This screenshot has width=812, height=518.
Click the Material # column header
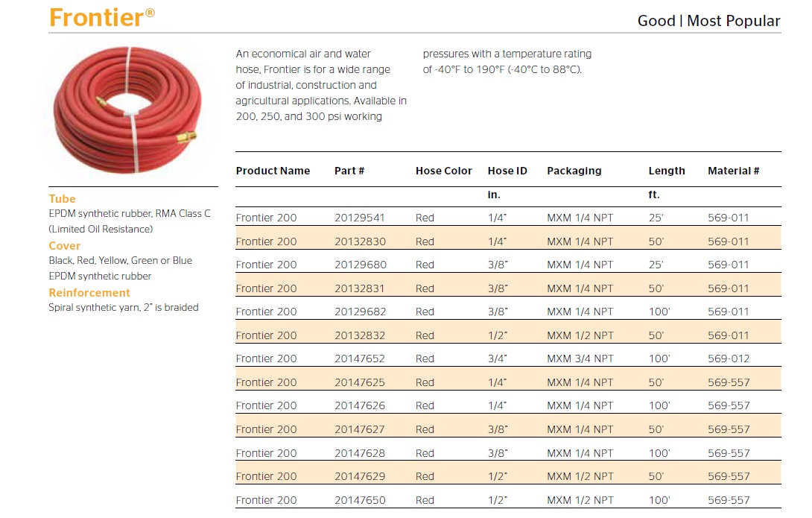[734, 171]
